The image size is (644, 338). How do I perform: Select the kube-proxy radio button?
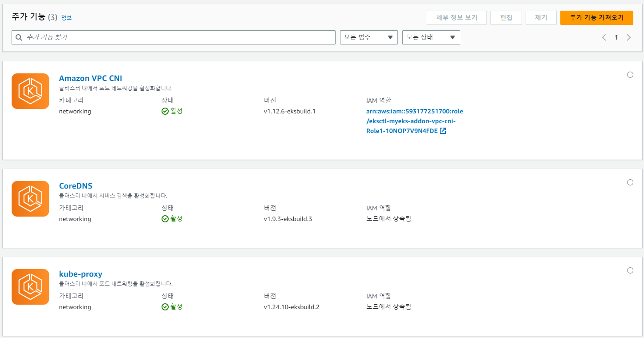(x=630, y=270)
